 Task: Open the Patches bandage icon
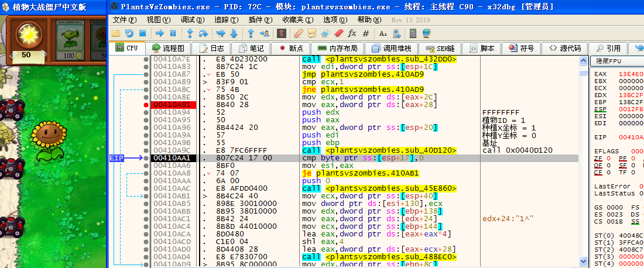[x=299, y=33]
